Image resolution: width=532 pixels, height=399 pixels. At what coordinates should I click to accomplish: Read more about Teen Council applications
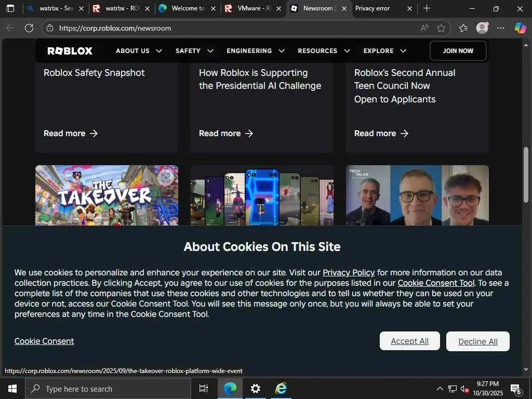(381, 134)
